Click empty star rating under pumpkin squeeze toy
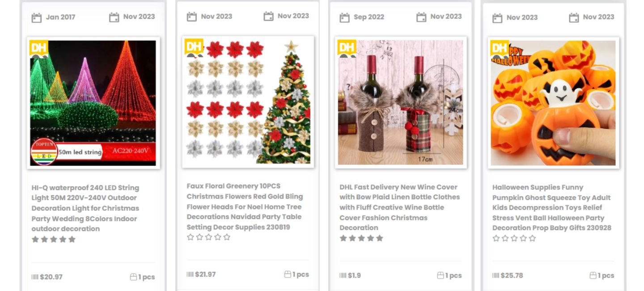 (x=514, y=238)
